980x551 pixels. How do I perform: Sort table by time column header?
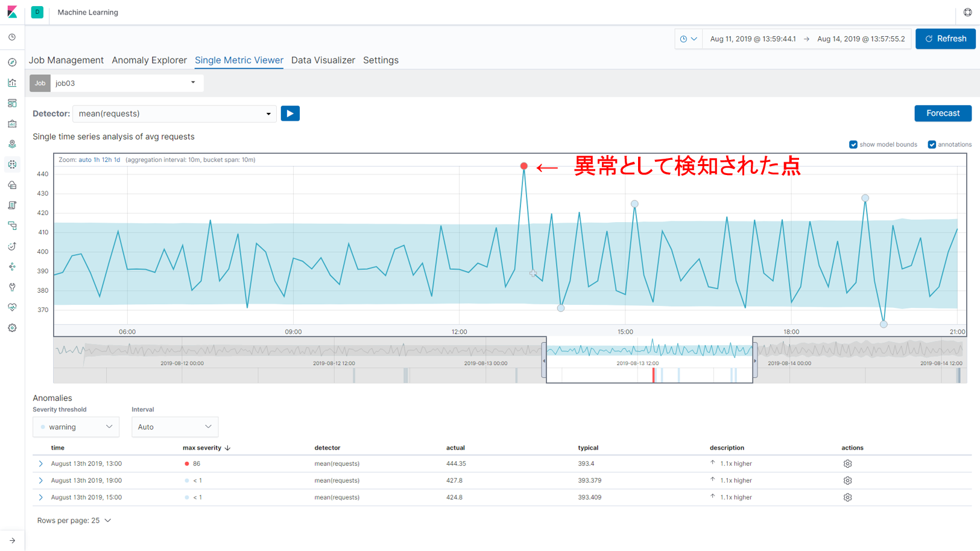tap(58, 448)
